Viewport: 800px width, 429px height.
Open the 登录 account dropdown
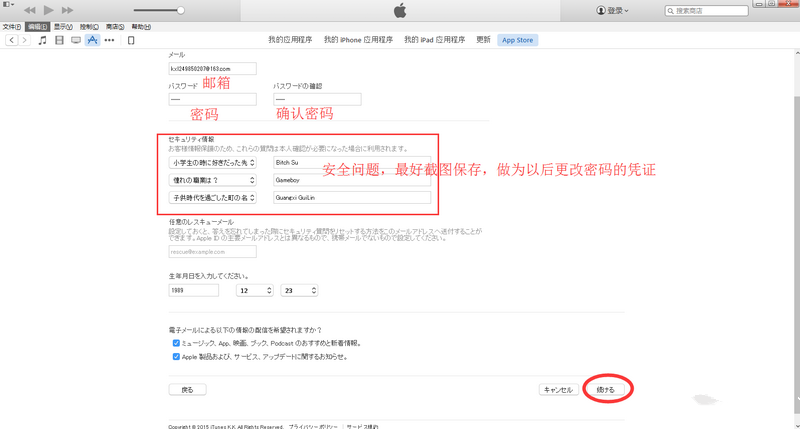[x=612, y=10]
